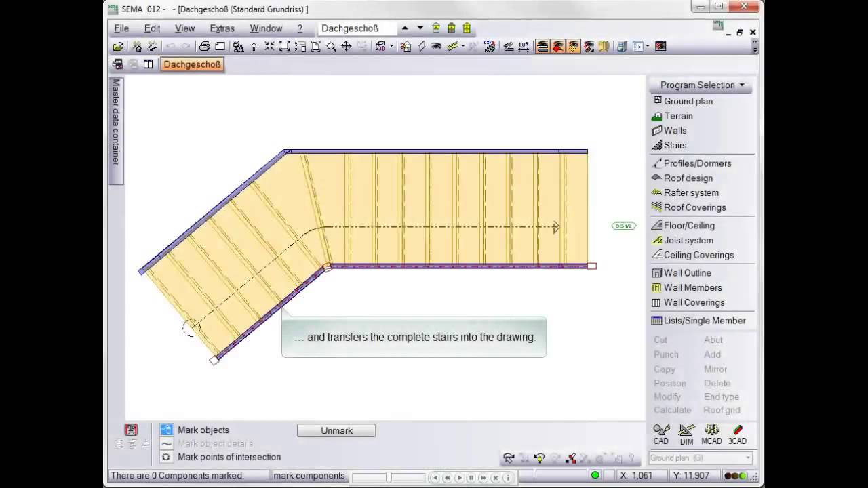Select the Mark object details option
This screenshot has height=488, width=868.
(215, 443)
